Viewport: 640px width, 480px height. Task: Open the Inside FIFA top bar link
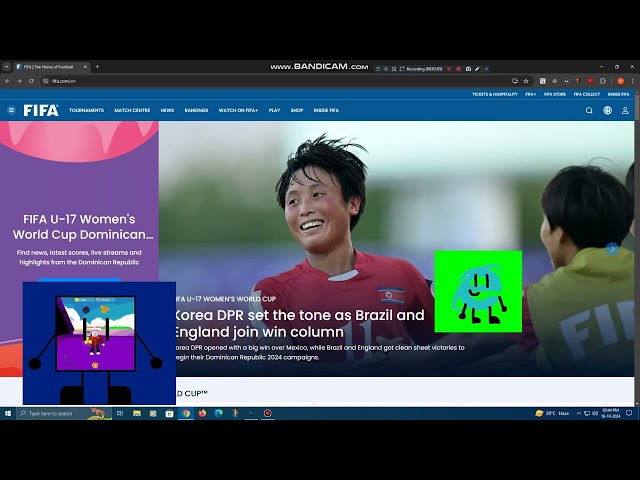coord(618,94)
